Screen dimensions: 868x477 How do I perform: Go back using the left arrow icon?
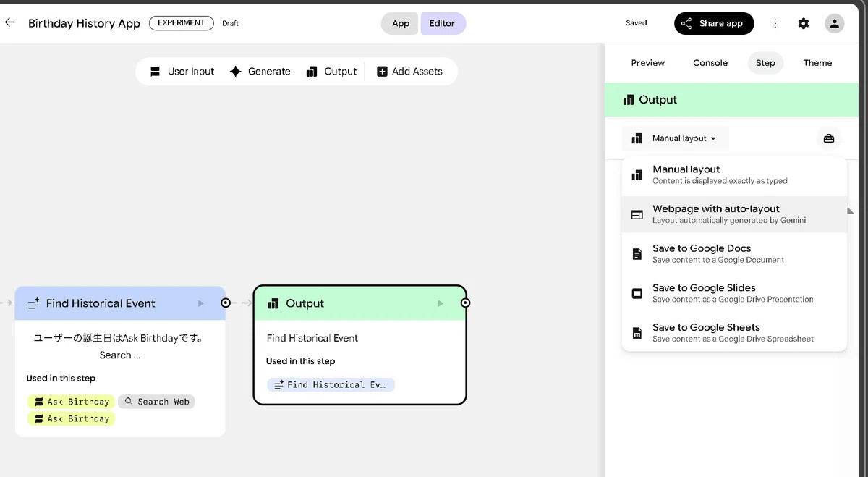pos(9,22)
